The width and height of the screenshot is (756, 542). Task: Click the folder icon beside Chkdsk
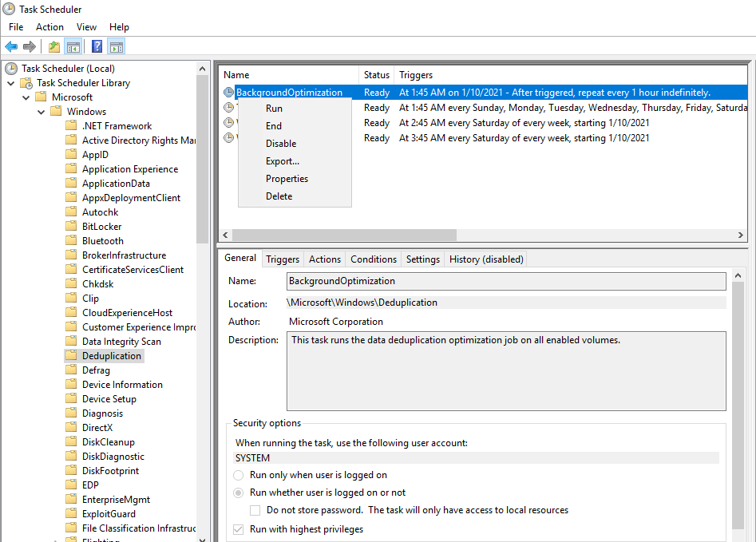pos(71,283)
